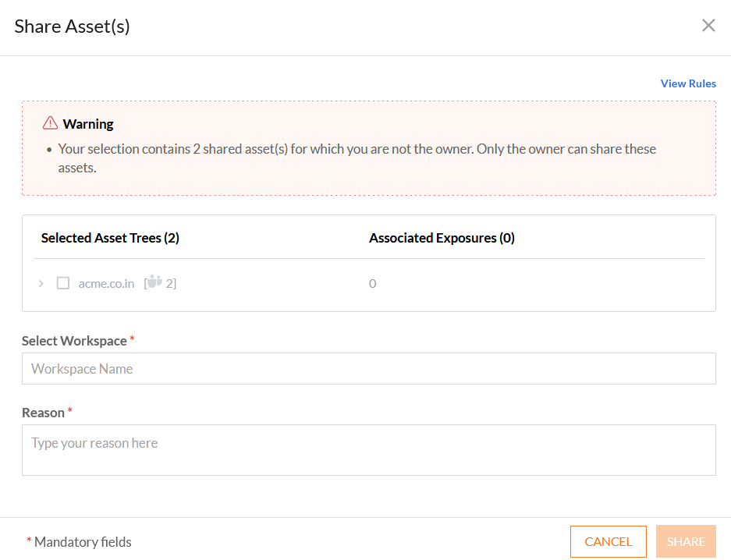The width and height of the screenshot is (731, 560).
Task: Click the exposure count 0 for acme.co.in
Action: coord(372,283)
